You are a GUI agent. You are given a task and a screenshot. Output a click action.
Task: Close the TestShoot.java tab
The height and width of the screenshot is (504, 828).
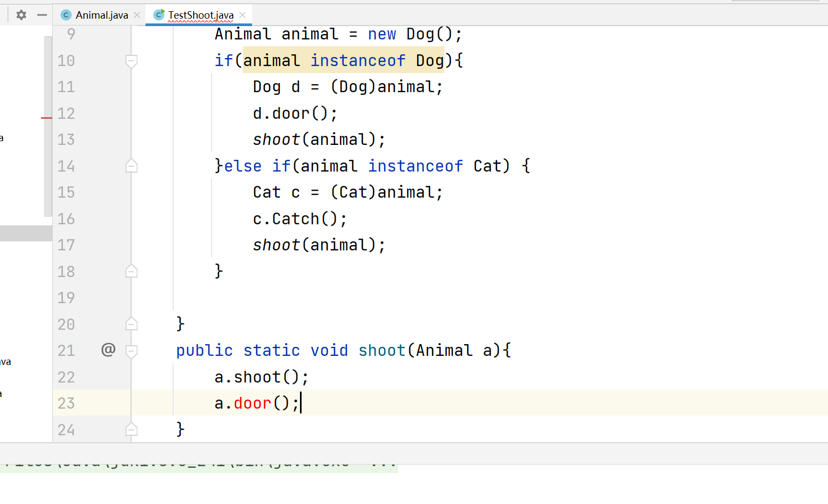tap(242, 15)
